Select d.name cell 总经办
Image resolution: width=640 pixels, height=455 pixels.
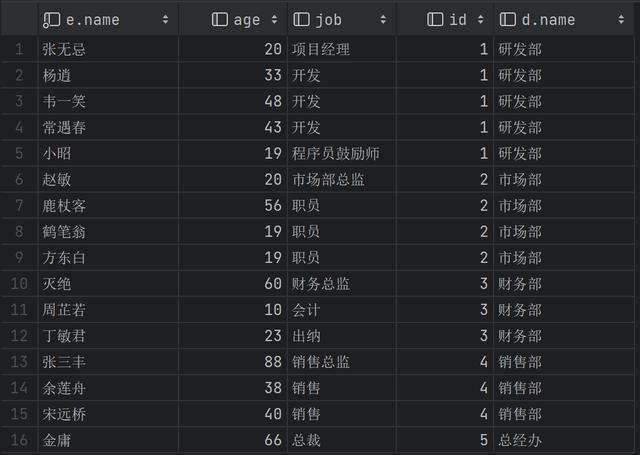(520, 440)
